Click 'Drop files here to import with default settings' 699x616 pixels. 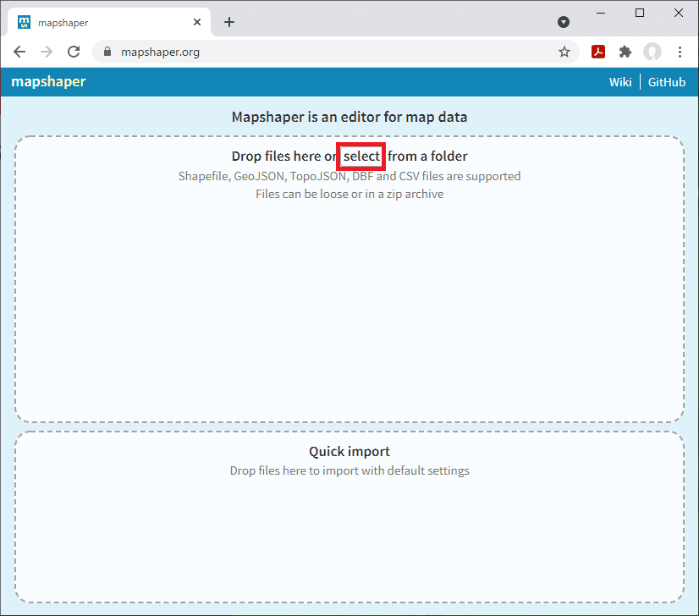tap(349, 470)
